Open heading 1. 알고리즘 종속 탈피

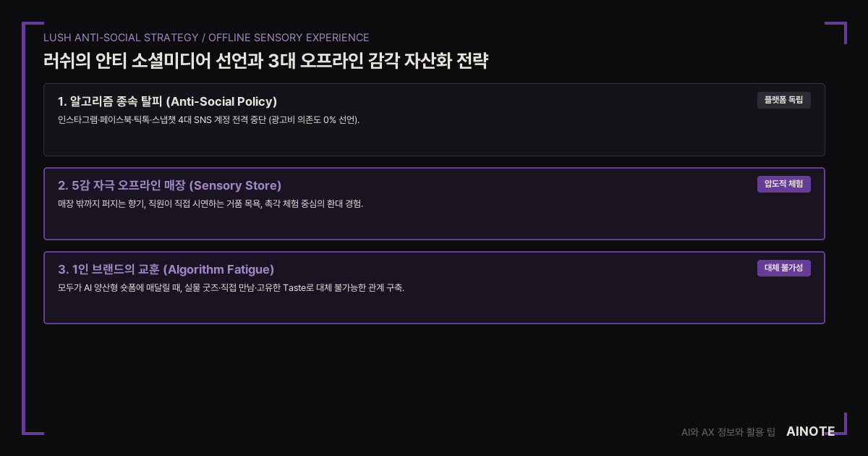[168, 101]
